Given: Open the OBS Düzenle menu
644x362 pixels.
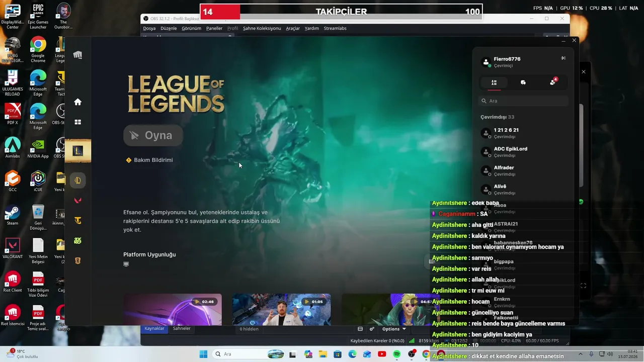Looking at the screenshot, I should pyautogui.click(x=169, y=29).
